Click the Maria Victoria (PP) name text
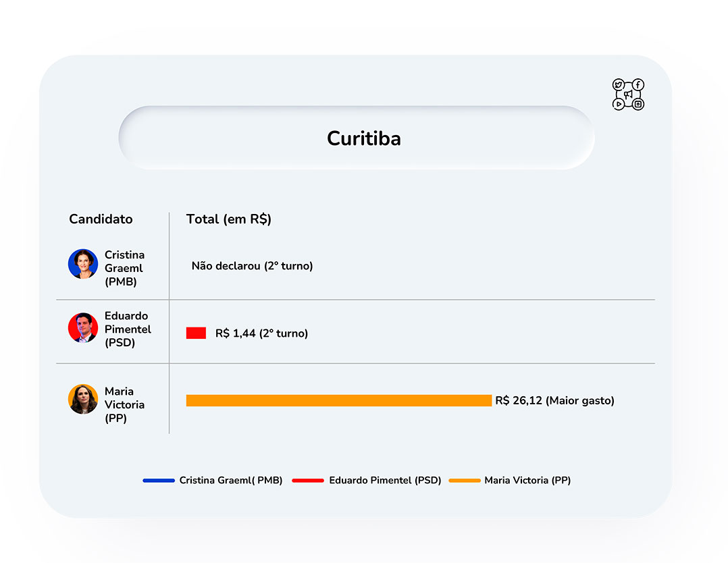Viewport: 728px width, 563px height. click(124, 405)
